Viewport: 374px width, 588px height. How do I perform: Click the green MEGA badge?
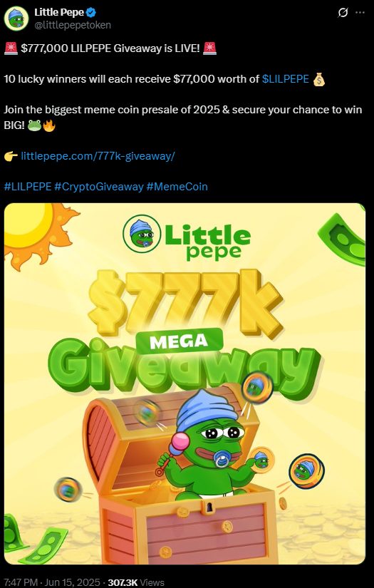click(x=179, y=341)
